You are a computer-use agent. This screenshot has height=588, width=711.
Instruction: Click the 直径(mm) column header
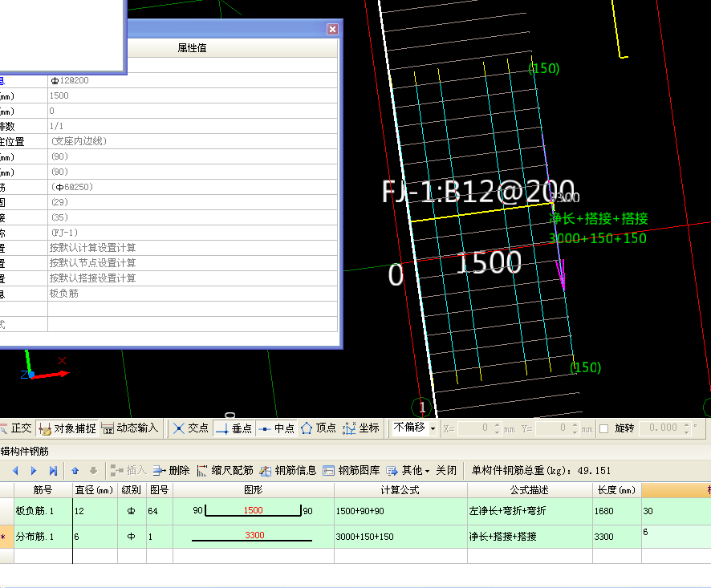tap(95, 490)
